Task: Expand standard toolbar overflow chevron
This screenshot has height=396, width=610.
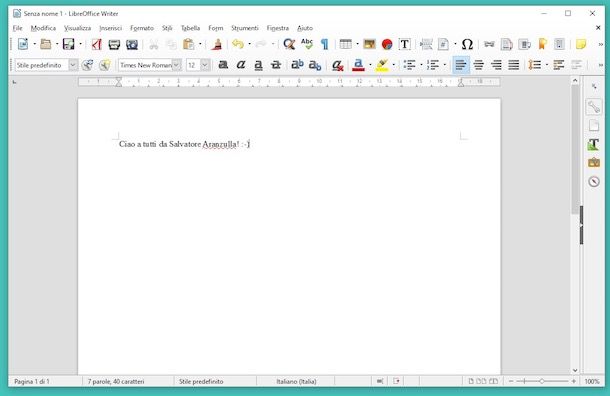Action: (601, 44)
